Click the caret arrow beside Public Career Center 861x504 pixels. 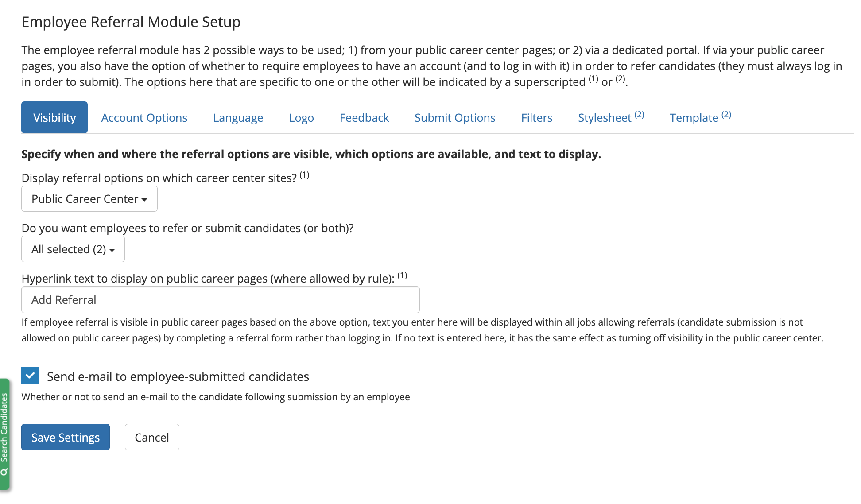[144, 200]
